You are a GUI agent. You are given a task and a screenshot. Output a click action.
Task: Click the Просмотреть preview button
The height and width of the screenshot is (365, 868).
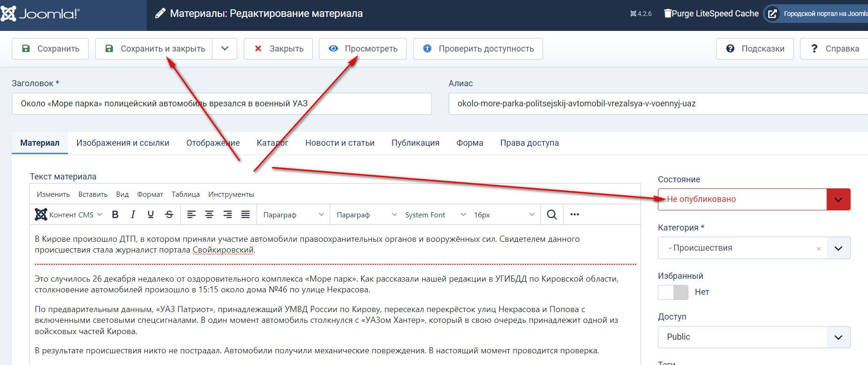pyautogui.click(x=362, y=49)
